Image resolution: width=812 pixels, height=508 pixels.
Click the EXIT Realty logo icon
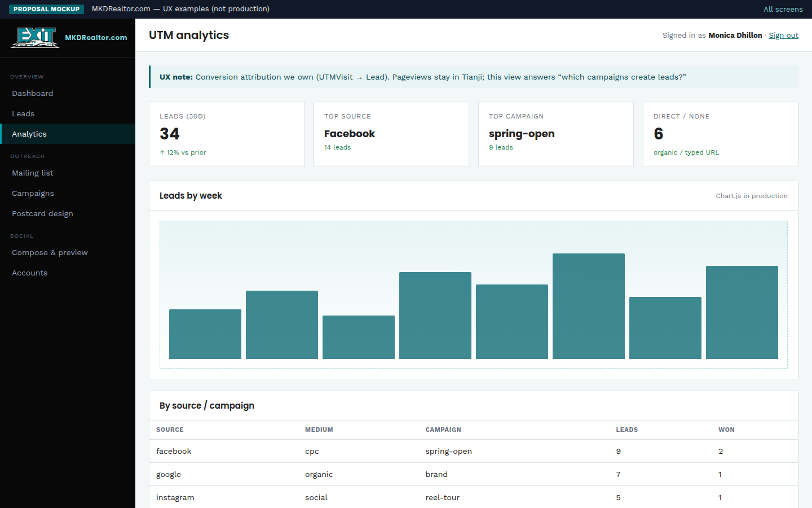(x=35, y=37)
